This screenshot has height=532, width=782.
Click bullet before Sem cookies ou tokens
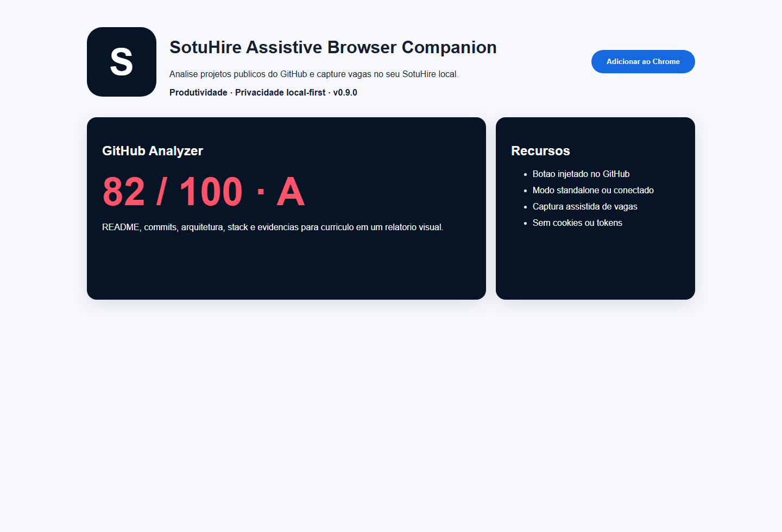pyautogui.click(x=525, y=223)
